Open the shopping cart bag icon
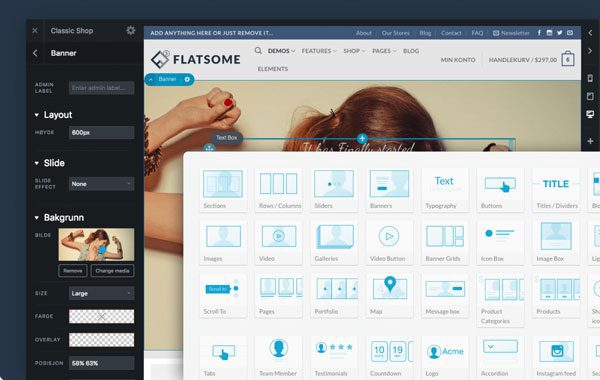The width and height of the screenshot is (600, 380). [x=568, y=59]
